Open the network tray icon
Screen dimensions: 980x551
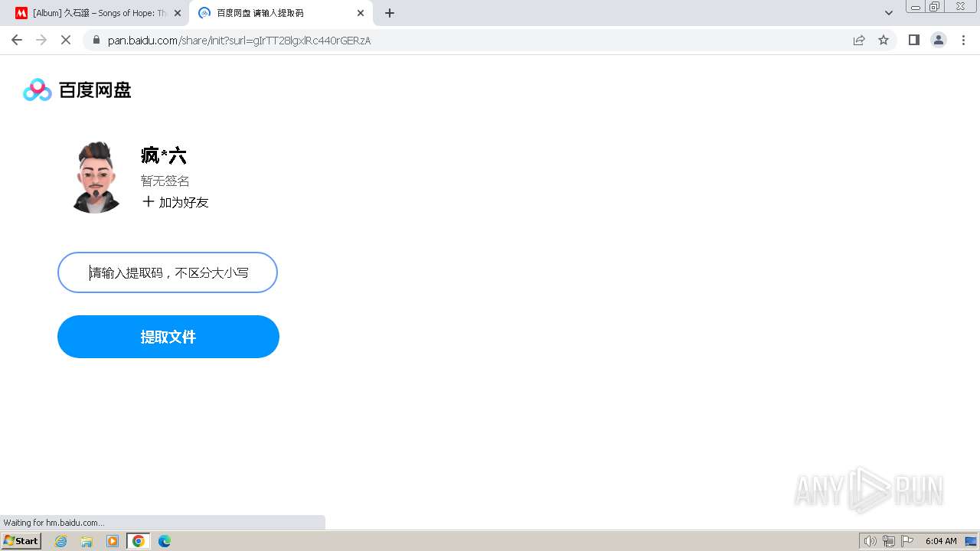(x=889, y=541)
